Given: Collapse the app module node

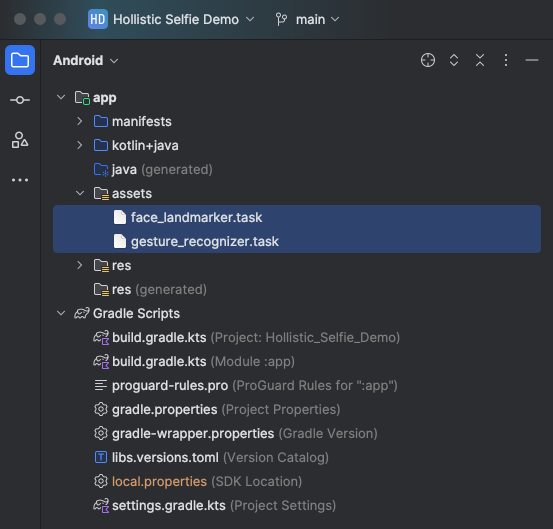Looking at the screenshot, I should point(61,97).
